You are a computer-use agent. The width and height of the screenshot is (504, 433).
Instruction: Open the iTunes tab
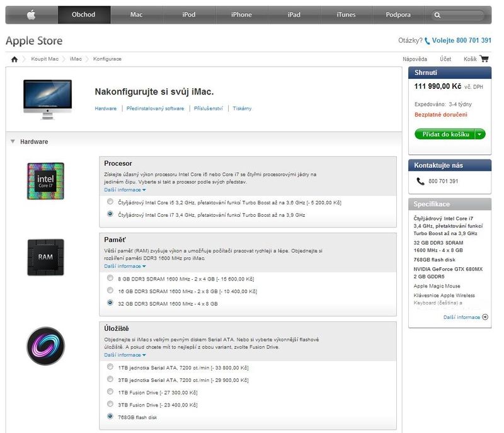[x=346, y=14]
